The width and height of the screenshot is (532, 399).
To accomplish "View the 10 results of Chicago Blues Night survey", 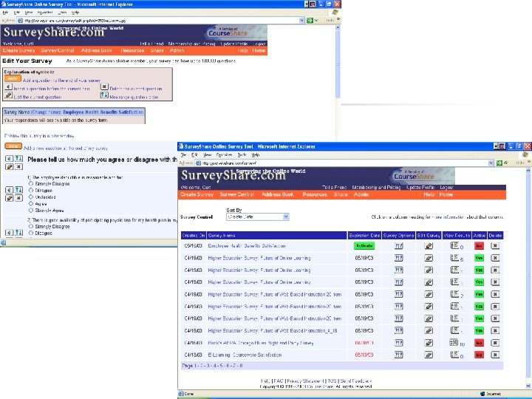I will pos(454,342).
